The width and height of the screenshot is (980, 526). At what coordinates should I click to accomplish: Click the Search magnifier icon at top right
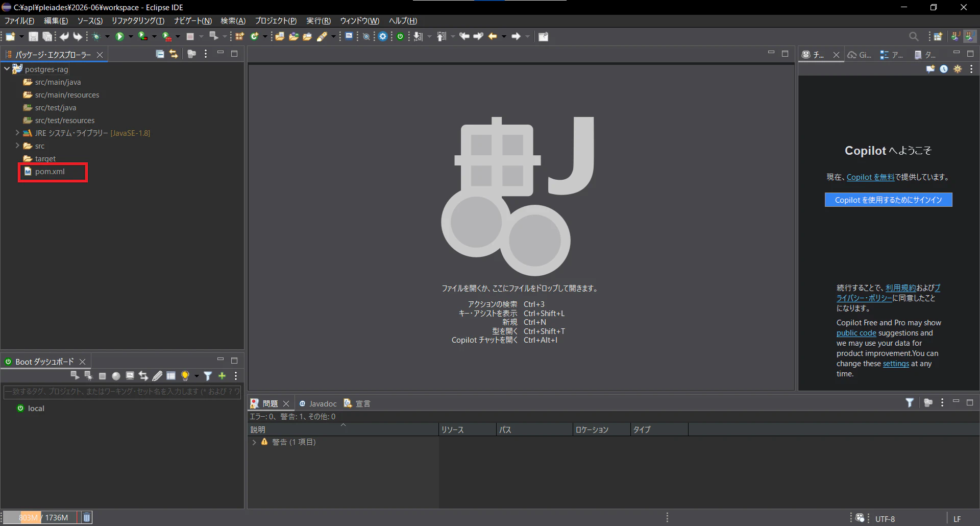click(914, 36)
